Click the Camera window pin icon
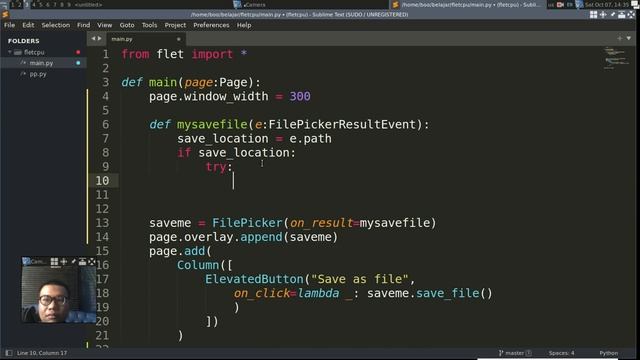640x360 pixels. click(x=73, y=262)
